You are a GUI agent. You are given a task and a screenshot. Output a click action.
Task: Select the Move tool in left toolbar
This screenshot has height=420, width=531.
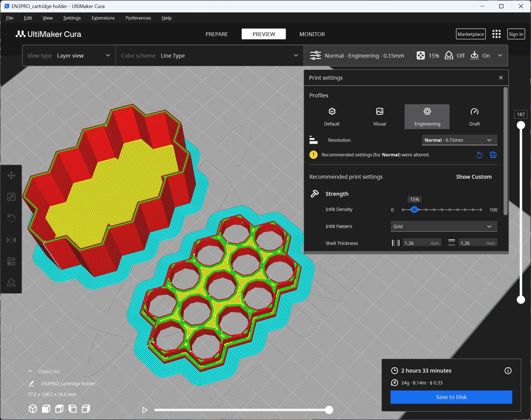click(11, 175)
